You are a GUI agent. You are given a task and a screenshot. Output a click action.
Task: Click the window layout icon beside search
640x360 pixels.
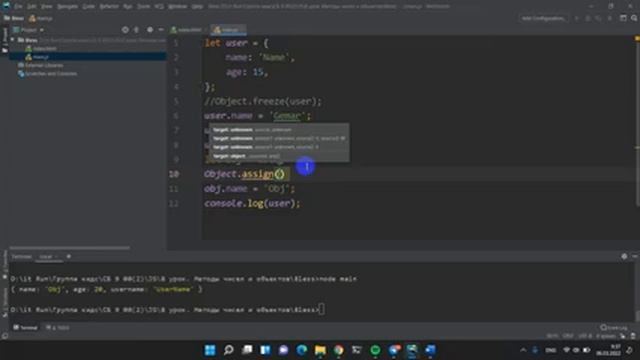tap(623, 18)
